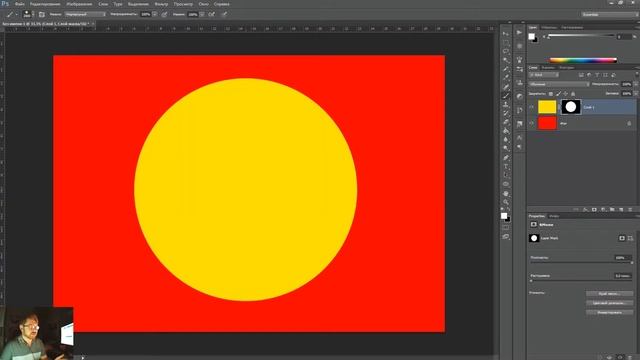Select the History Brush tool
Viewport: 640px width, 360px height.
pos(506,113)
